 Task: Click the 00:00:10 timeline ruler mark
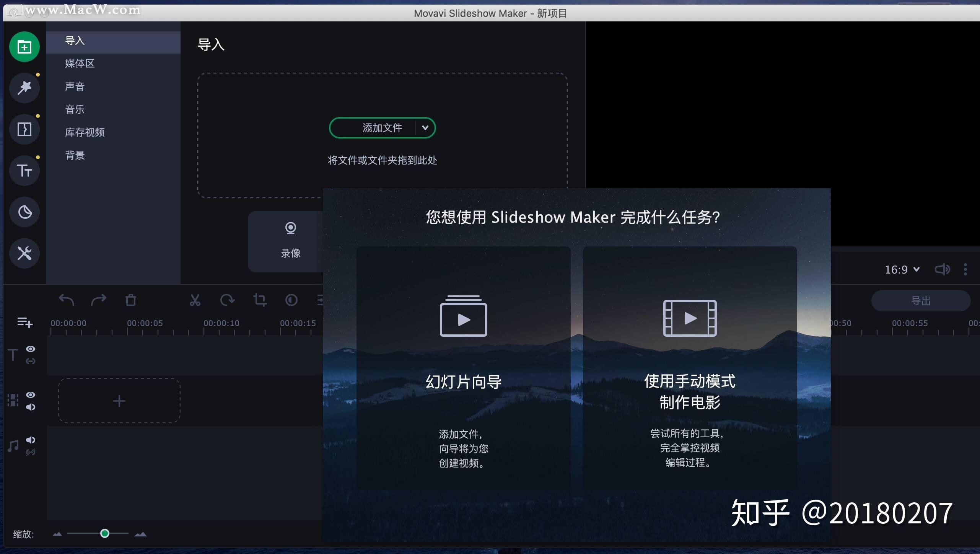click(x=221, y=323)
